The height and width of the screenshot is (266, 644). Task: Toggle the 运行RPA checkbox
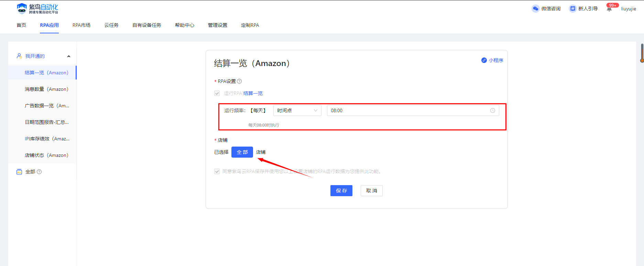(x=217, y=93)
